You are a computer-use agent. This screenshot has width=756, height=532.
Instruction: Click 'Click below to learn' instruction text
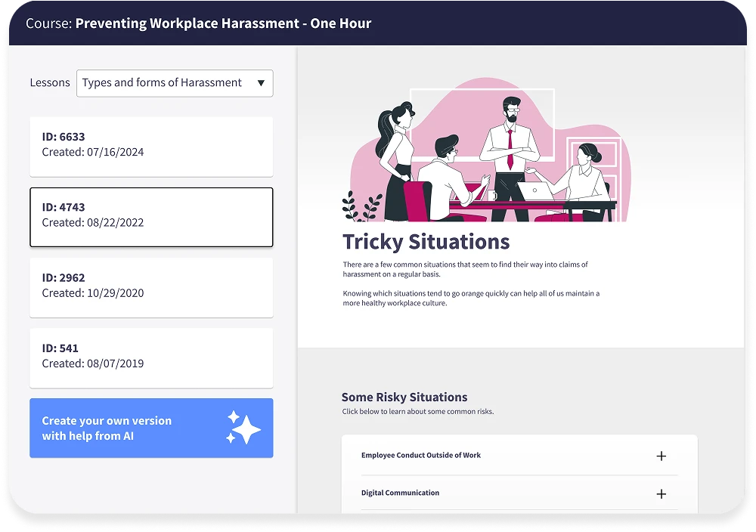point(417,412)
